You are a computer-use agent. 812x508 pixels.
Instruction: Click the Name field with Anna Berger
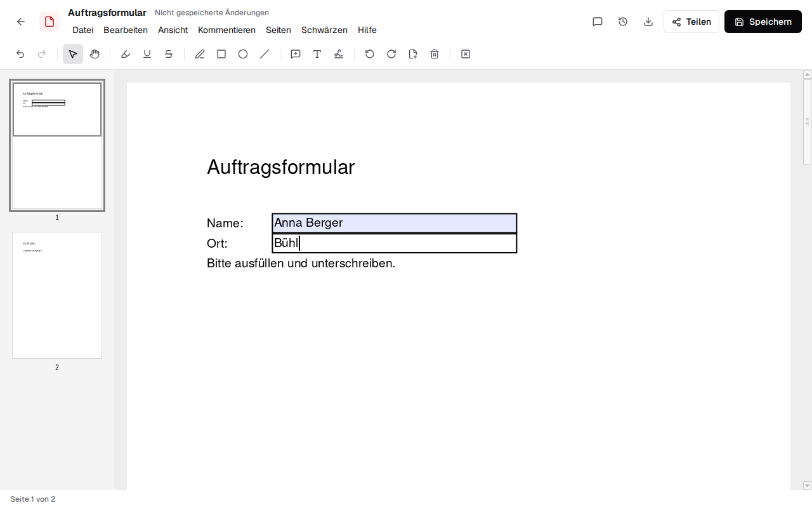tap(395, 223)
